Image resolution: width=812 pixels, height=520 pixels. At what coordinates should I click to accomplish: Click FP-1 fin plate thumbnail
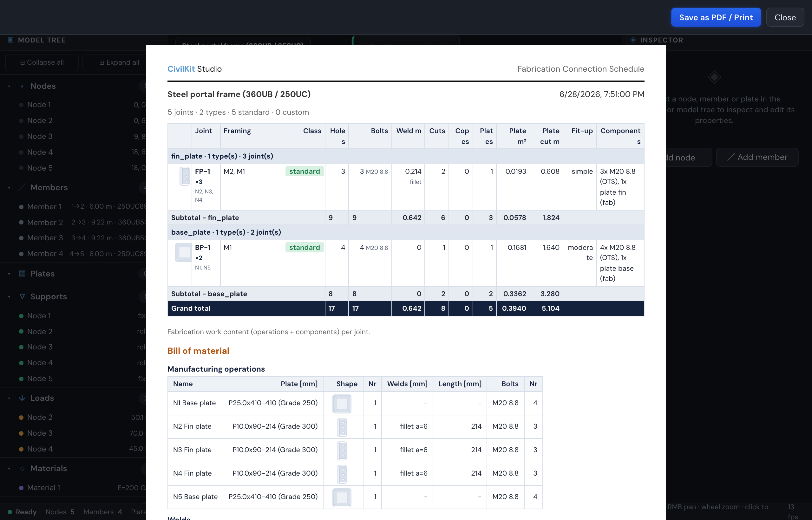click(x=185, y=176)
